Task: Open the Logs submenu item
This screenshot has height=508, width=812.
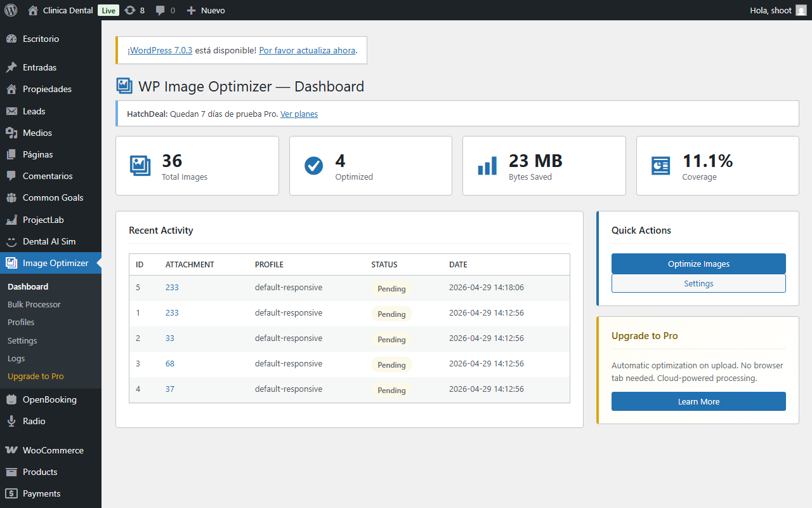Action: pos(16,358)
